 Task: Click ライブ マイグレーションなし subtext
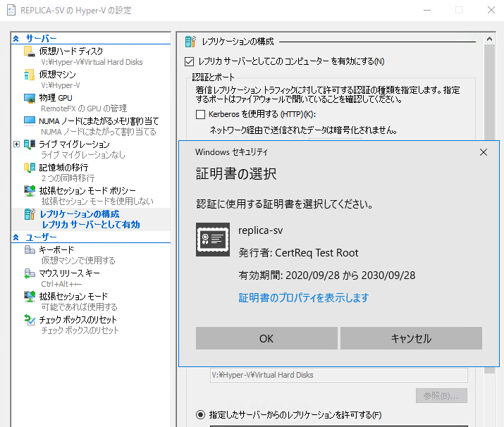(83, 155)
